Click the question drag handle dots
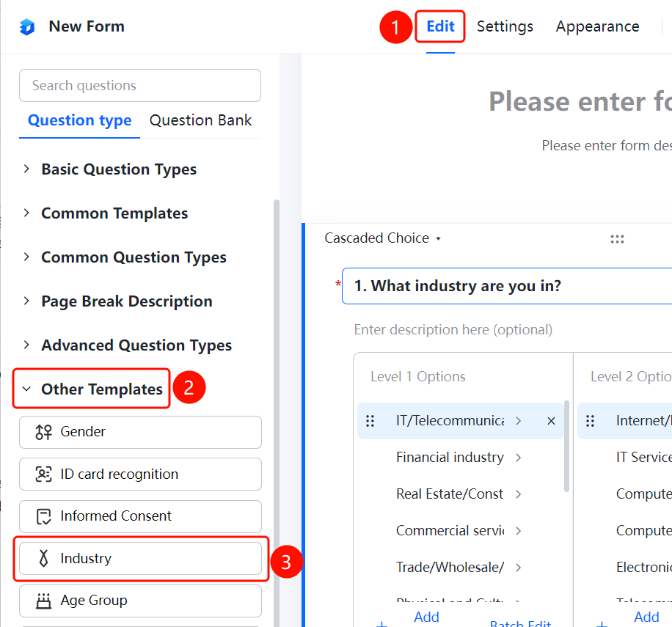 coord(617,238)
